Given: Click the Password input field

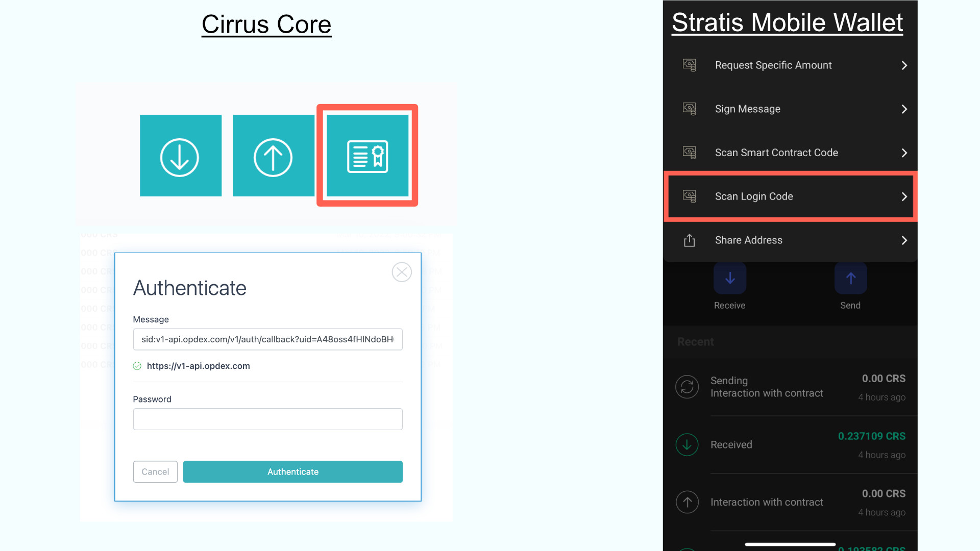Looking at the screenshot, I should coord(268,419).
